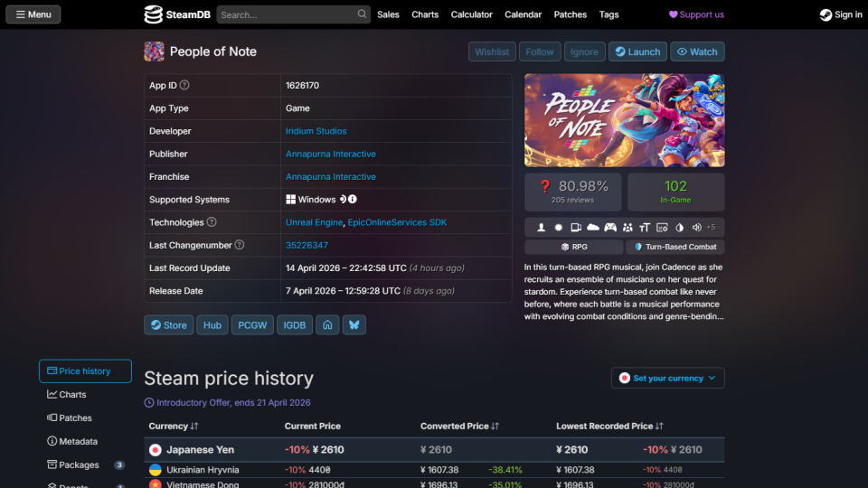The image size is (868, 488).
Task: Click the info icon next to Windows
Action: point(353,200)
